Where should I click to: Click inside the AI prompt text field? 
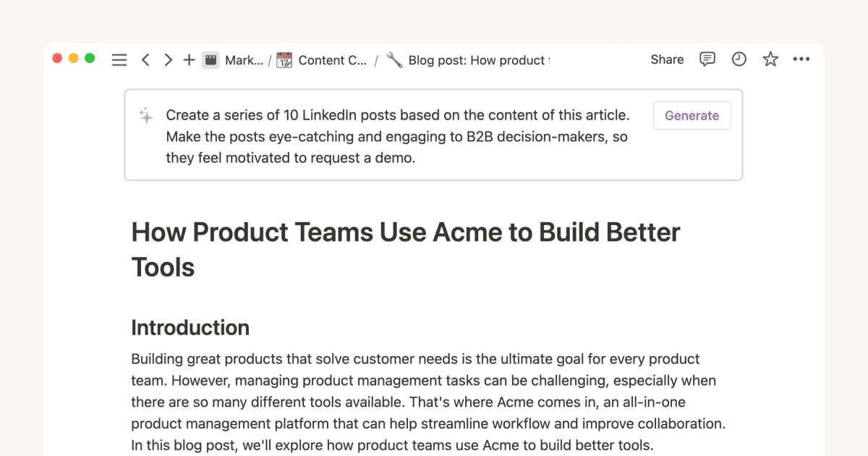tap(398, 136)
